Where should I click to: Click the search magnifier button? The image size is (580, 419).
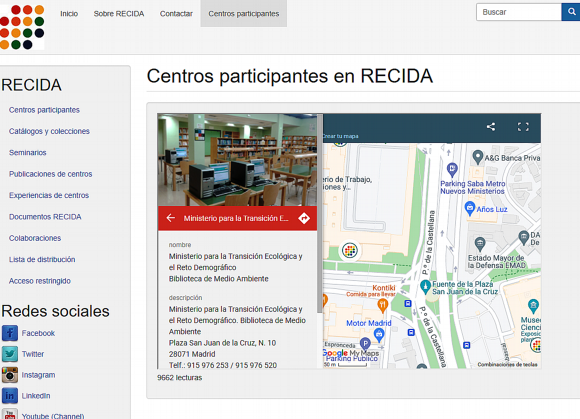[x=571, y=12]
